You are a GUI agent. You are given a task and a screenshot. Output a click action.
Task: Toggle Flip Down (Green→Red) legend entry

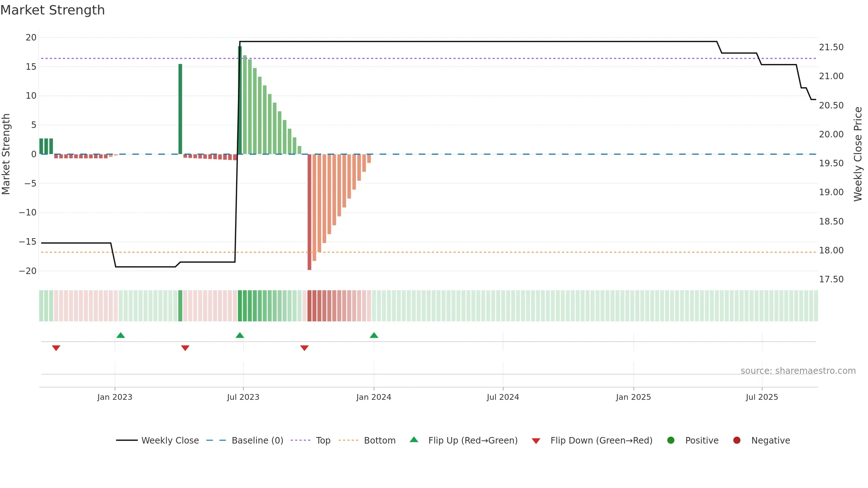[x=592, y=440]
